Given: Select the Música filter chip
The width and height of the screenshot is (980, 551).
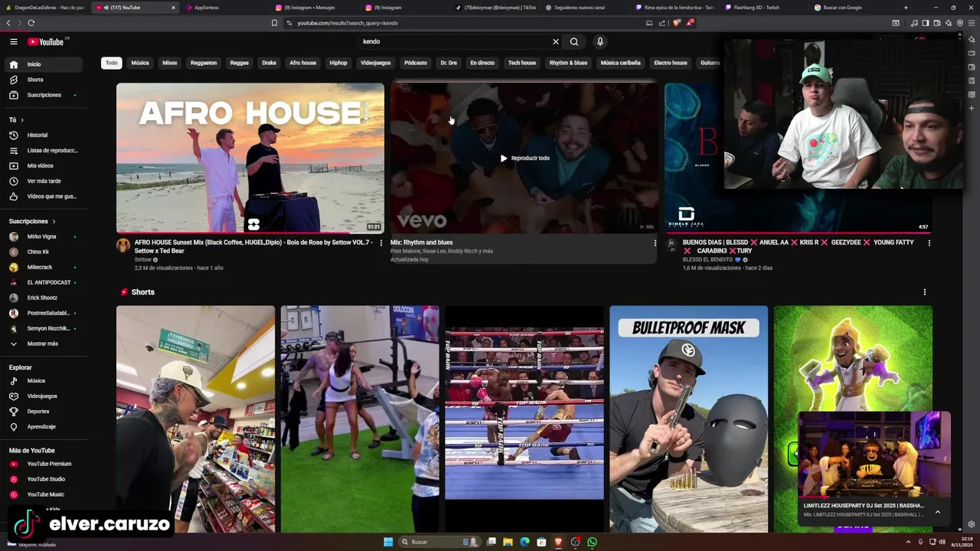Looking at the screenshot, I should (140, 63).
